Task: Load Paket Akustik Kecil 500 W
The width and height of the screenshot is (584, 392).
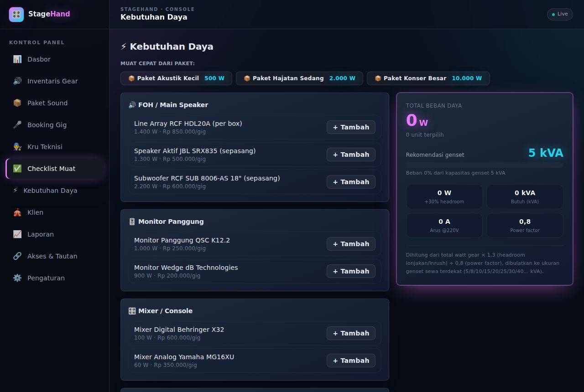Action: click(x=176, y=78)
